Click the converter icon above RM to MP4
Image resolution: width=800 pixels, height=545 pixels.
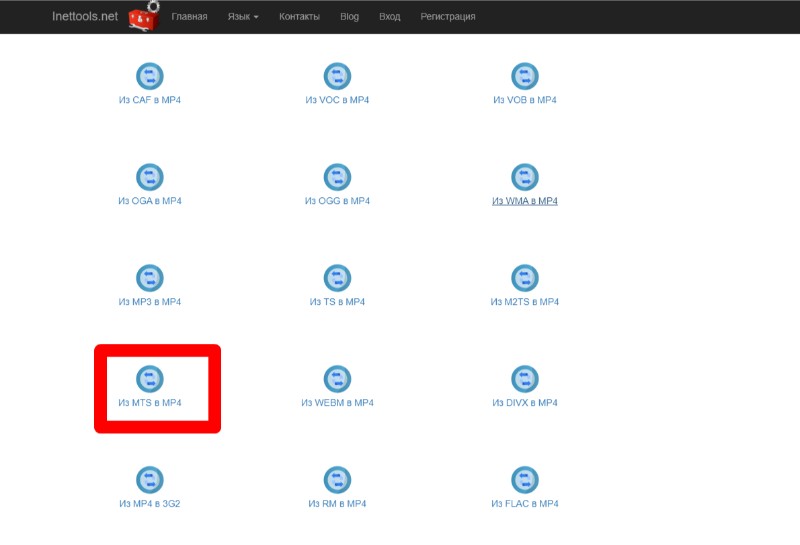(x=337, y=480)
